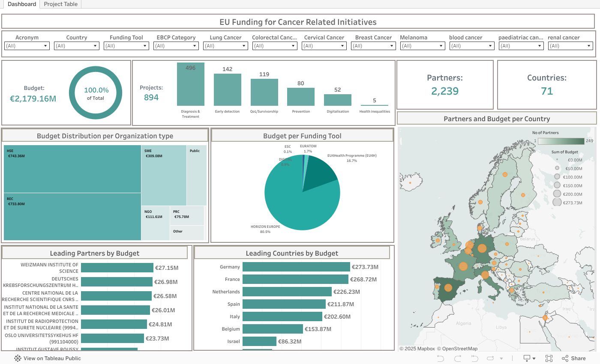This screenshot has height=364, width=600.
Task: Open the Acronym filter dropdown
Action: tap(27, 46)
